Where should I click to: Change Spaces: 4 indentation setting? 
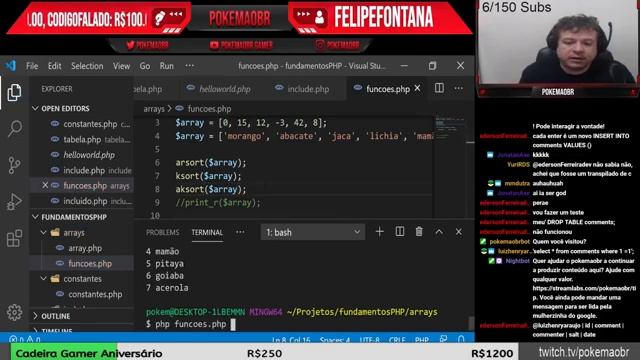[336, 339]
